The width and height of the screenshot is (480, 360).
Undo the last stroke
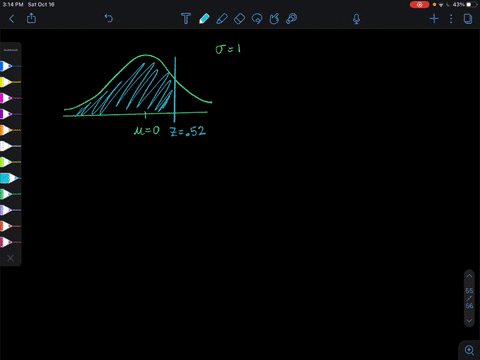coord(109,18)
